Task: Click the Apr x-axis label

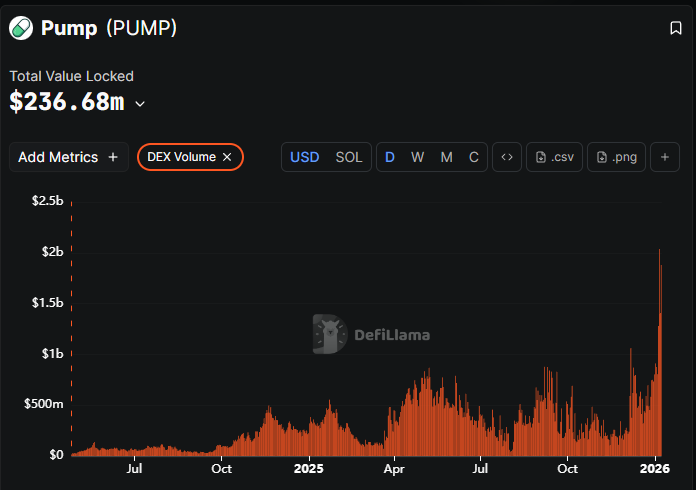Action: 394,469
